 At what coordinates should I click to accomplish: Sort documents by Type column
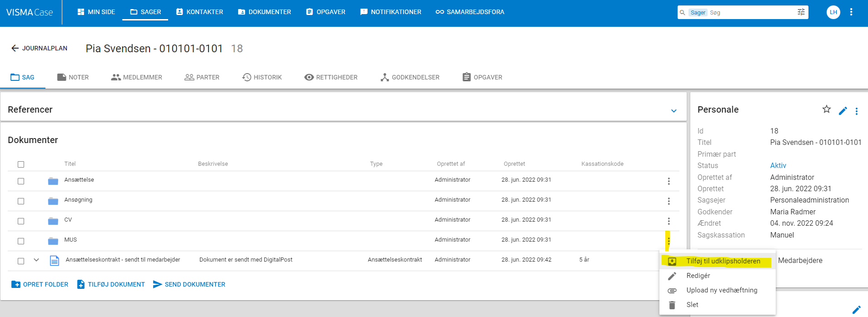point(376,164)
